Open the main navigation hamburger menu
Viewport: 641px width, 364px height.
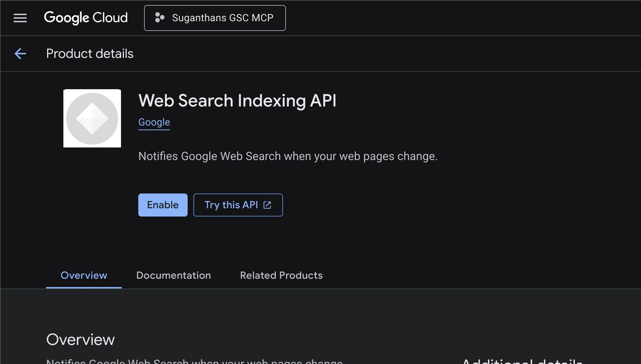coord(20,18)
